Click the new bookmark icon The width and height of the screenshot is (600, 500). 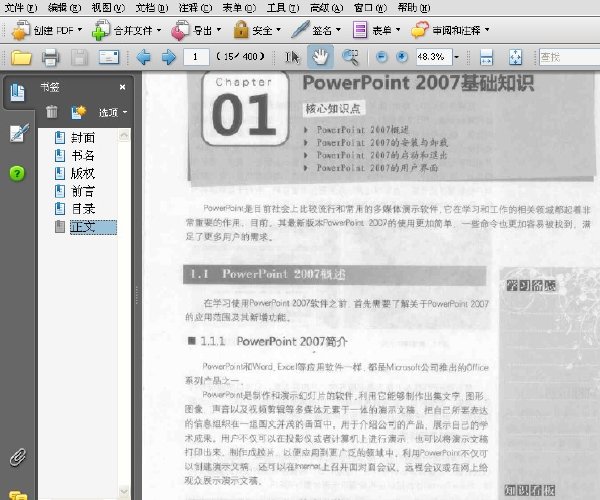click(78, 112)
